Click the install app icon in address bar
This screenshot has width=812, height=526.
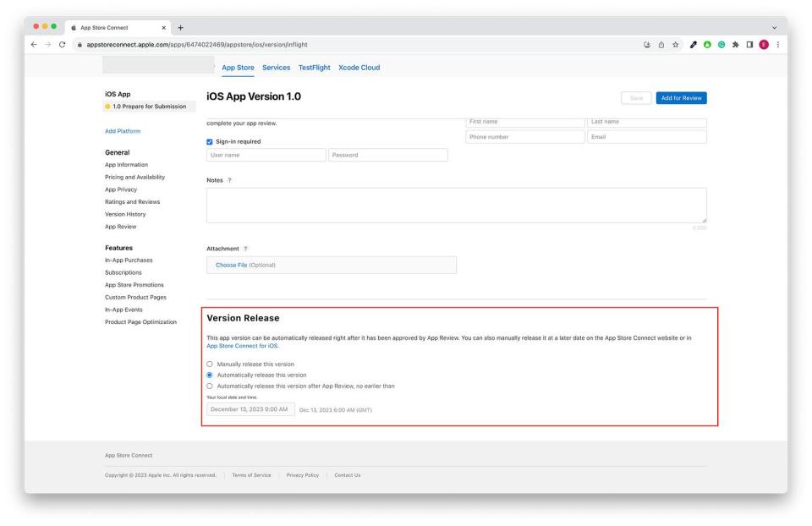tap(647, 45)
